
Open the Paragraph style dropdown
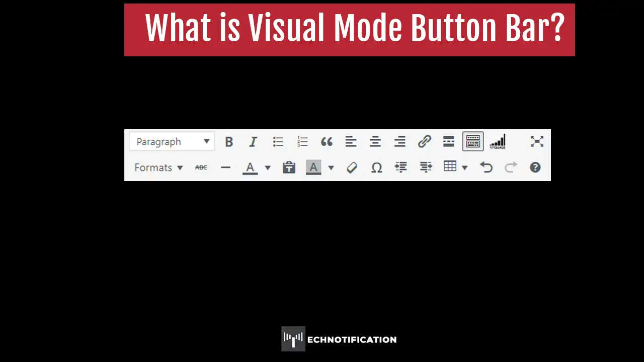171,141
